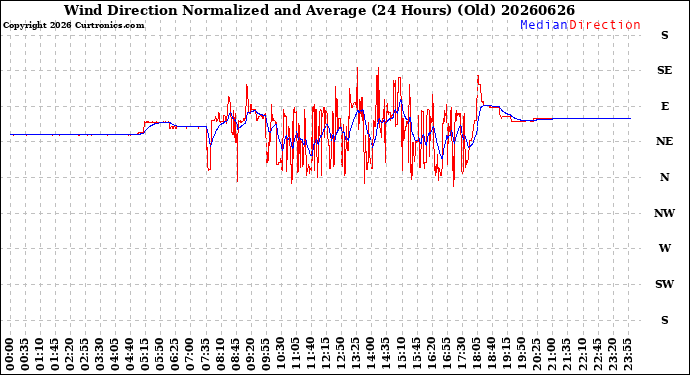Viewport: 690px width, 375px height.
Task: Click the 'N' axis label
Action: [x=664, y=177]
